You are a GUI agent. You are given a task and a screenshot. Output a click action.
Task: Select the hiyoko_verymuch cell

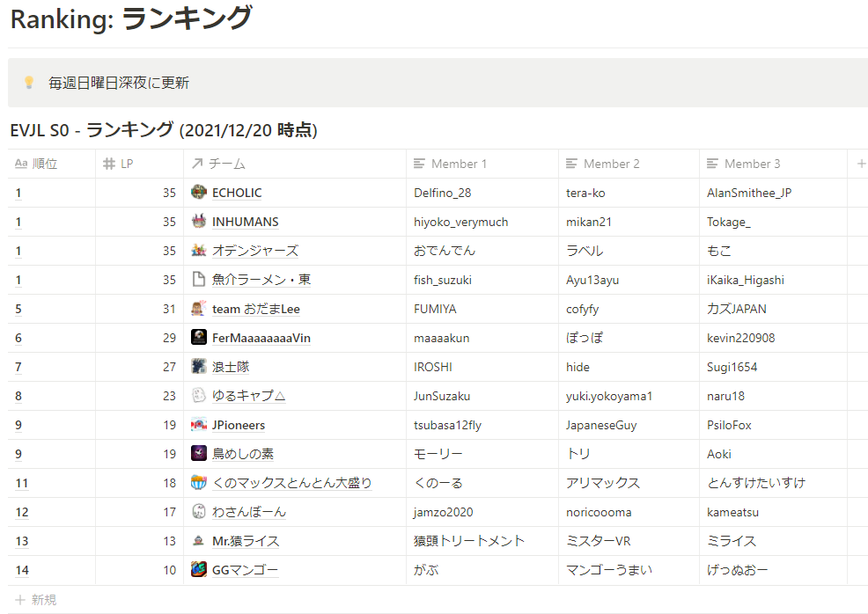[x=482, y=222]
